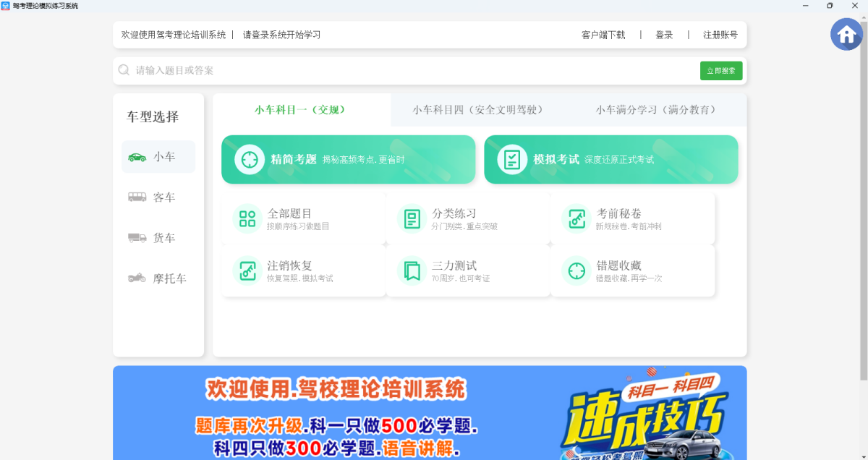
Task: Switch to 小车科目四（安全文明驾驶） tab
Action: pyautogui.click(x=478, y=110)
